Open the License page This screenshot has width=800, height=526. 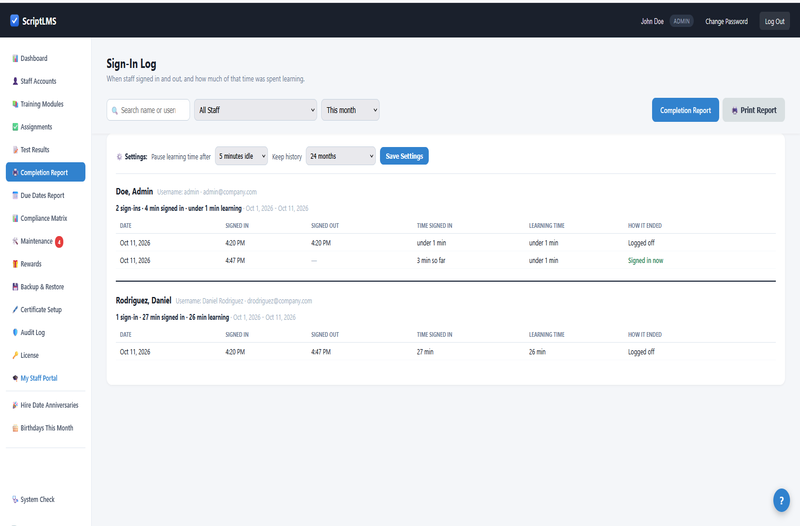point(45,356)
